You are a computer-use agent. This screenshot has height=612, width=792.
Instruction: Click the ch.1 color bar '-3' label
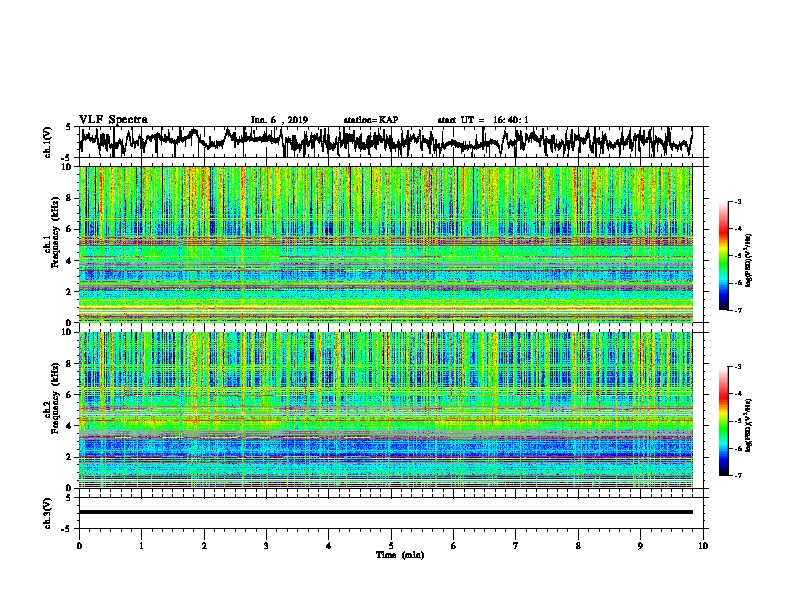[737, 201]
